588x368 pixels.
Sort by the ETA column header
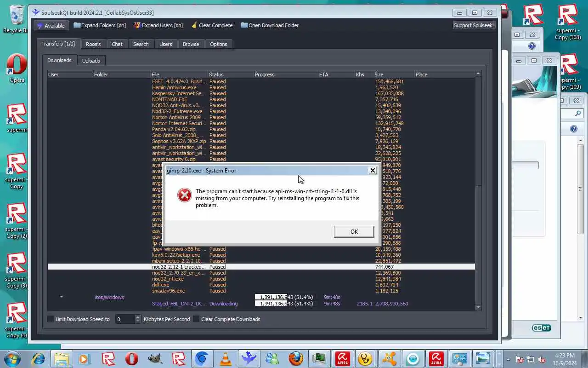click(x=336, y=75)
